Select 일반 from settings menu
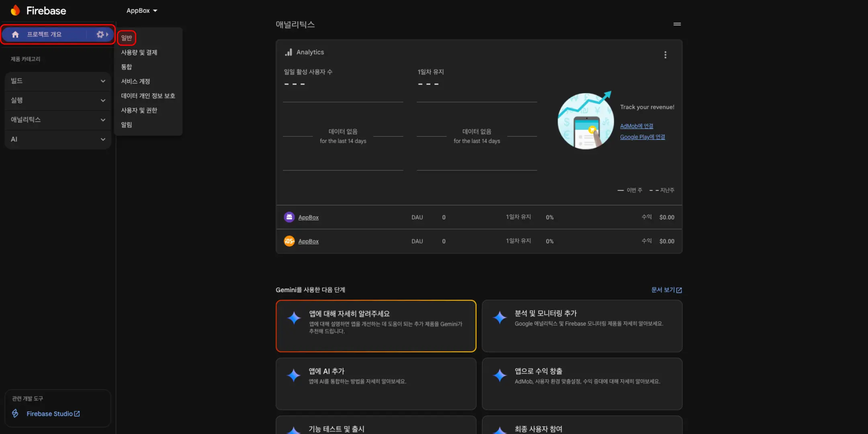Screen dimensions: 868x434 127,38
